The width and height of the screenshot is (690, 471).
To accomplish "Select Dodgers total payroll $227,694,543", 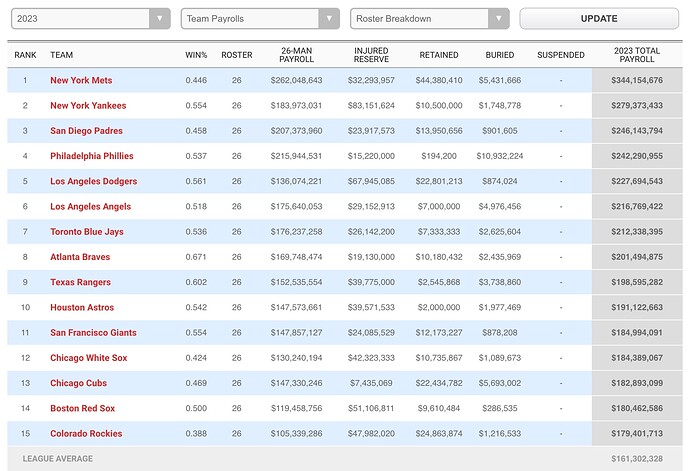I will [637, 181].
